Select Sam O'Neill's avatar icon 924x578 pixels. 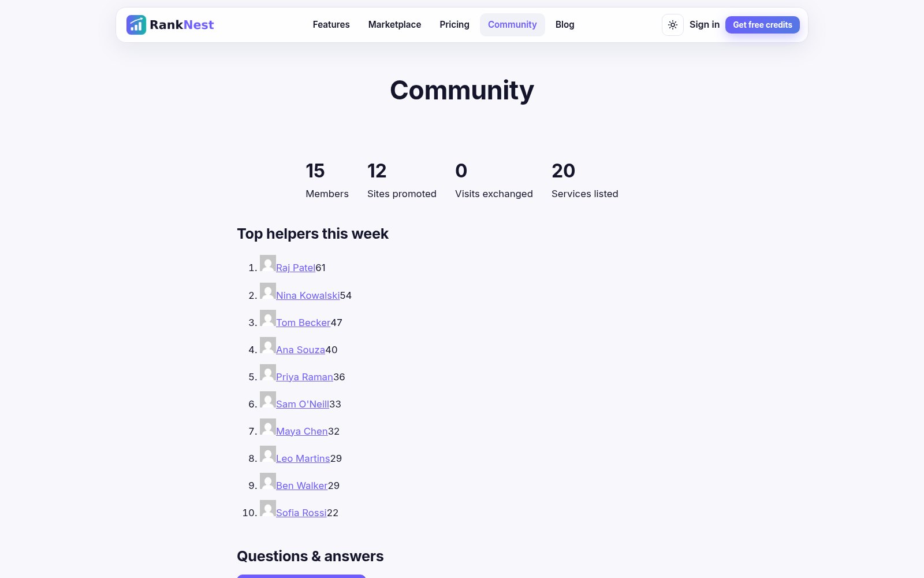pyautogui.click(x=268, y=399)
